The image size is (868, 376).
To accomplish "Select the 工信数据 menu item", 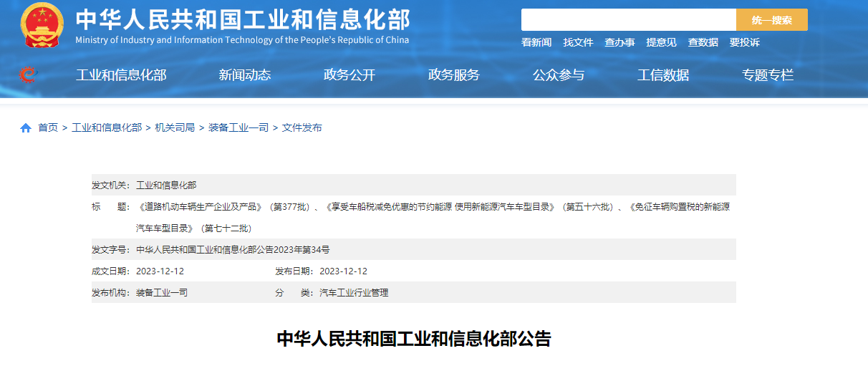I will coord(663,75).
